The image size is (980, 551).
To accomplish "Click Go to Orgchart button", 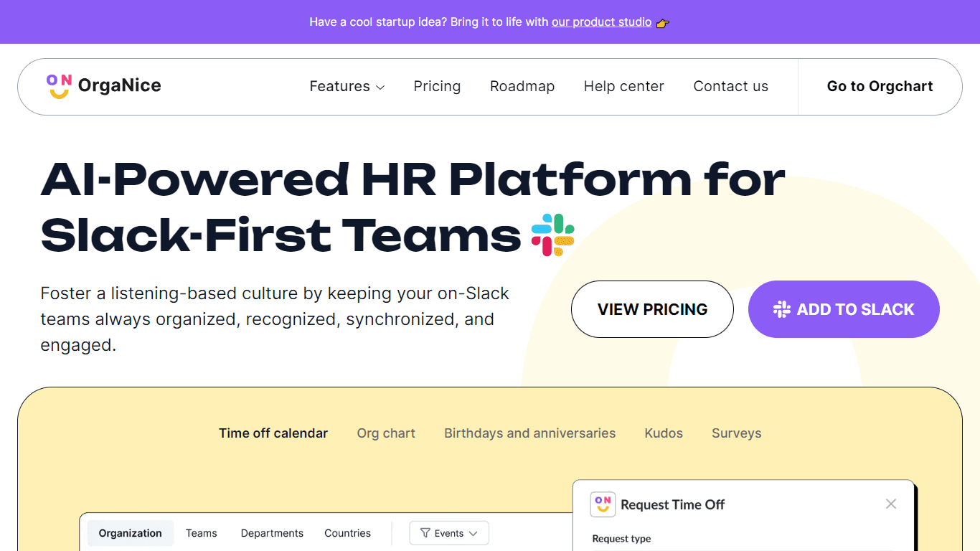I will [880, 86].
